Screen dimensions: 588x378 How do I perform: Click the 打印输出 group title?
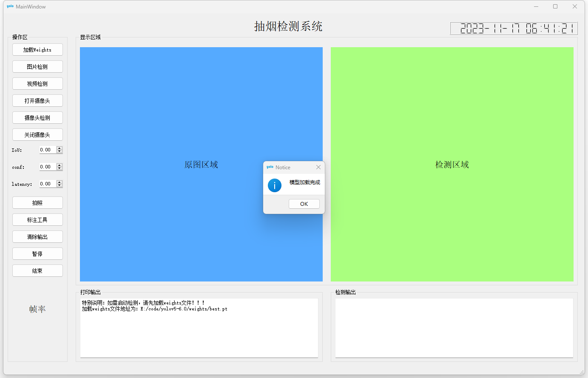point(90,292)
